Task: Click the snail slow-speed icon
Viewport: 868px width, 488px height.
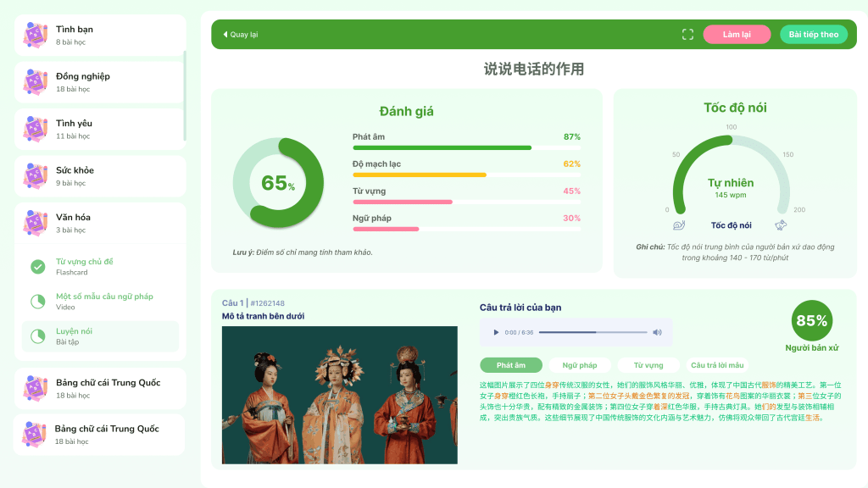Action: 678,225
